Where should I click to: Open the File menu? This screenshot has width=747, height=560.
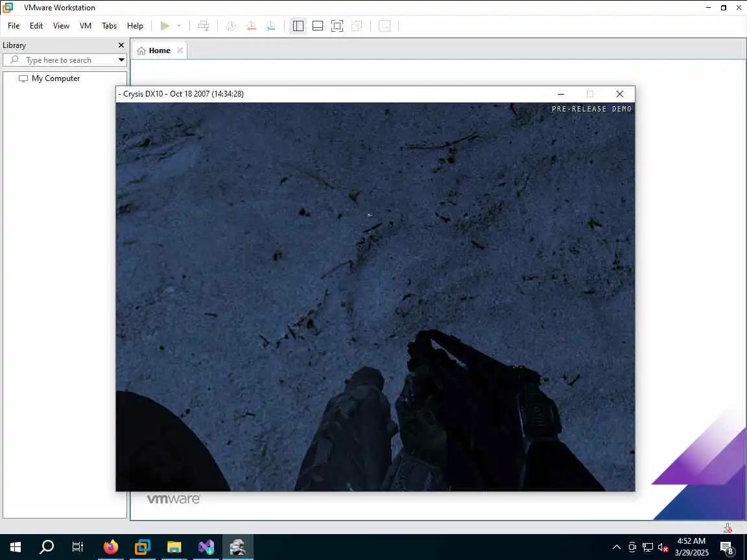pos(14,26)
